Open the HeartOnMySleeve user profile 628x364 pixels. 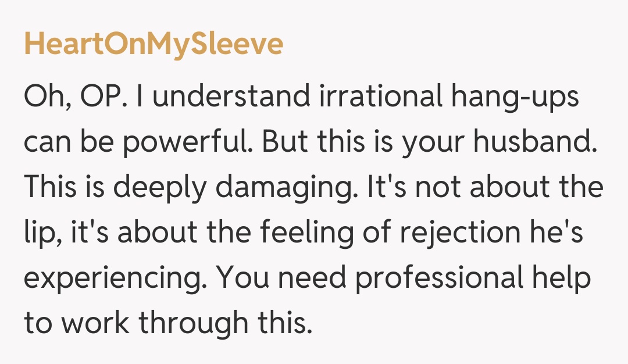(154, 45)
